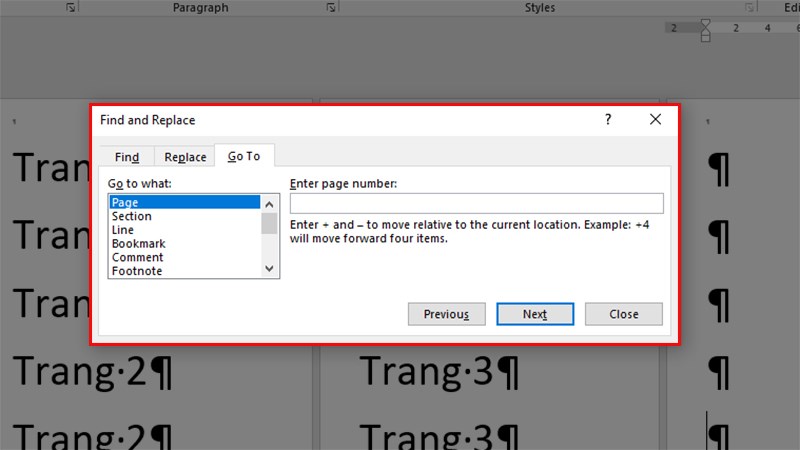
Task: Click the Close button in dialog
Action: pos(623,314)
